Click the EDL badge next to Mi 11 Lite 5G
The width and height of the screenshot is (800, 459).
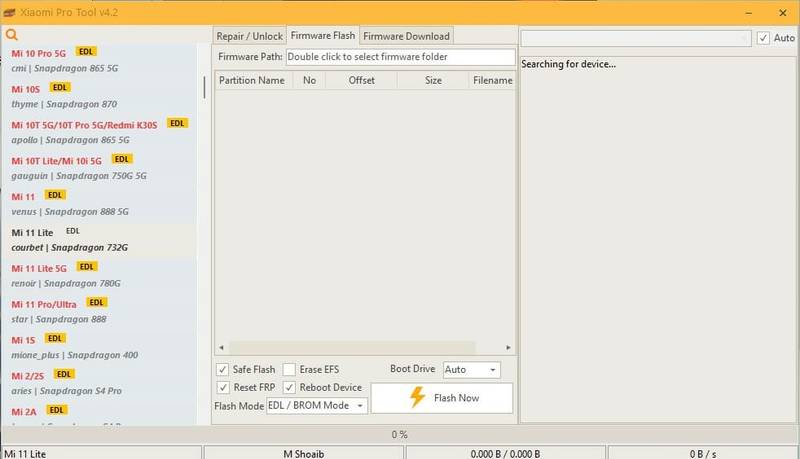pos(87,267)
